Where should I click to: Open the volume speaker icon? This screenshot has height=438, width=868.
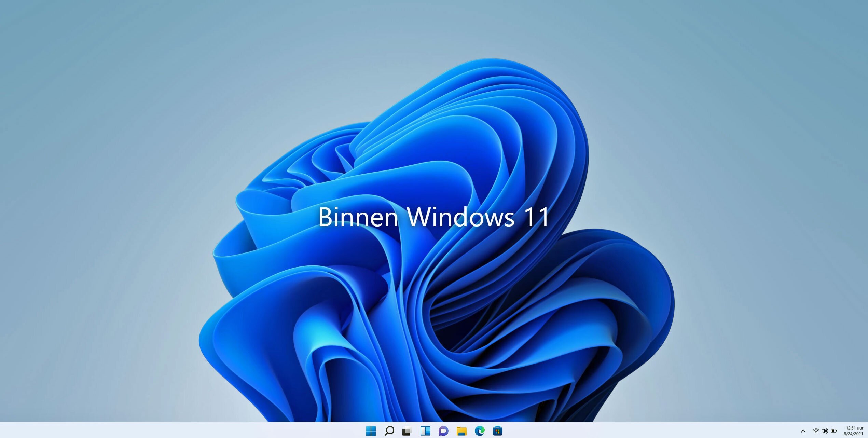click(x=825, y=431)
